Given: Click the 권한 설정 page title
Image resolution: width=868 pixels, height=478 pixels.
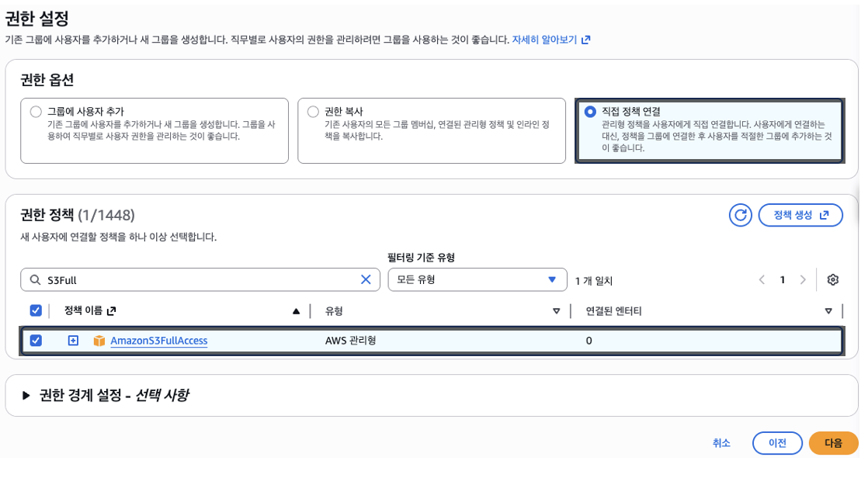Looking at the screenshot, I should coord(36,19).
